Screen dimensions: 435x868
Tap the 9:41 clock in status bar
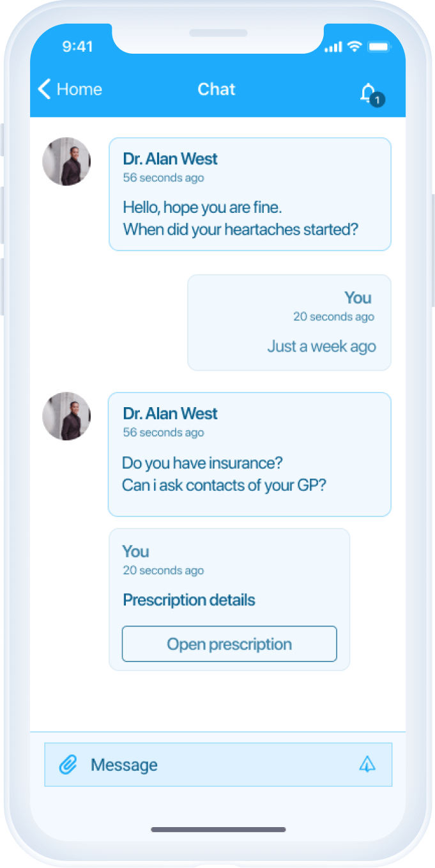point(77,47)
